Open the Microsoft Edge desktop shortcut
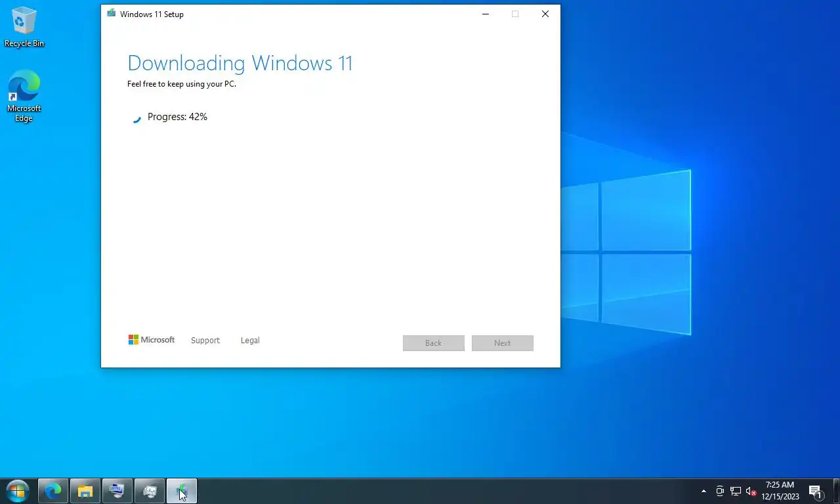Screen dimensions: 840x504 click(x=24, y=96)
